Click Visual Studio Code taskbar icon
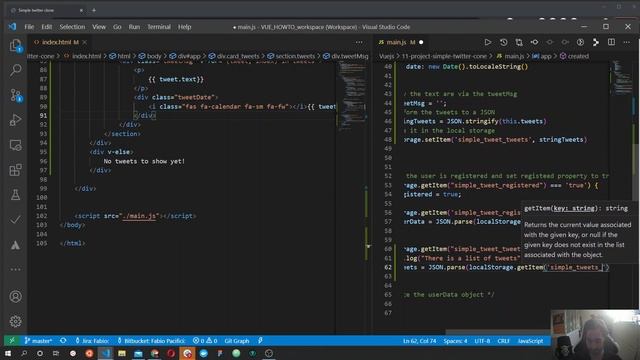This screenshot has height=360, width=640. pos(106,353)
